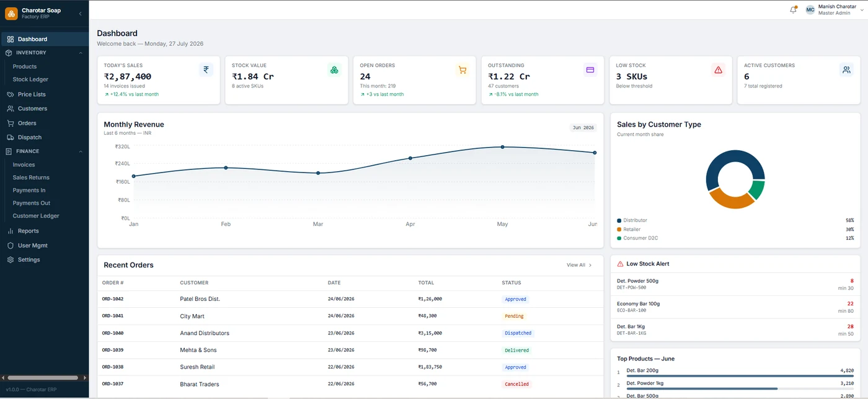Click the Order # column header

coord(113,283)
